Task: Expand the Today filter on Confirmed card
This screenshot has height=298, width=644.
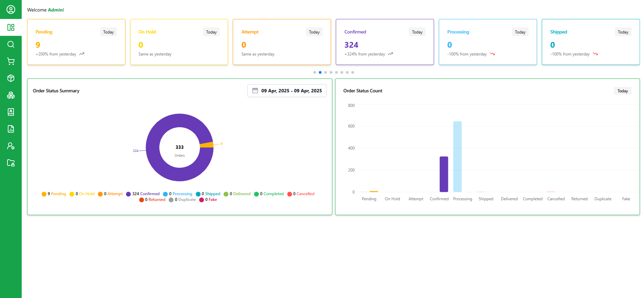Action: pos(417,32)
